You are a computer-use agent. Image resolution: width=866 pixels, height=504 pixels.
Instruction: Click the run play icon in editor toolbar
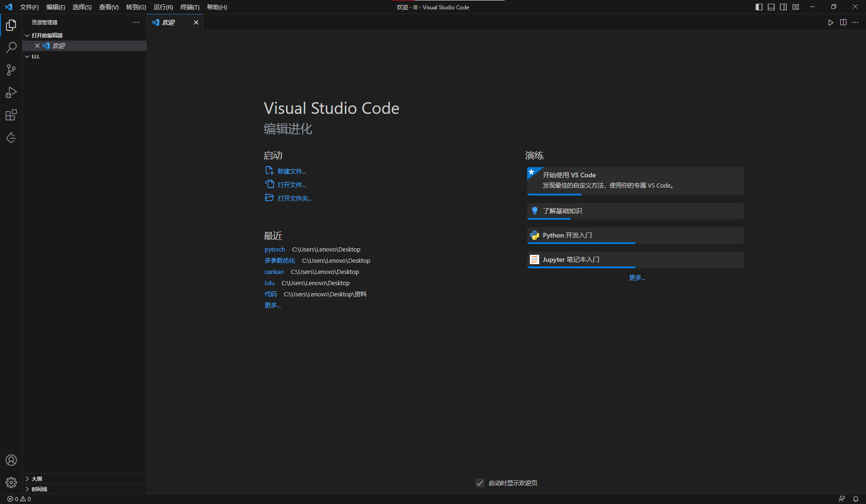831,22
